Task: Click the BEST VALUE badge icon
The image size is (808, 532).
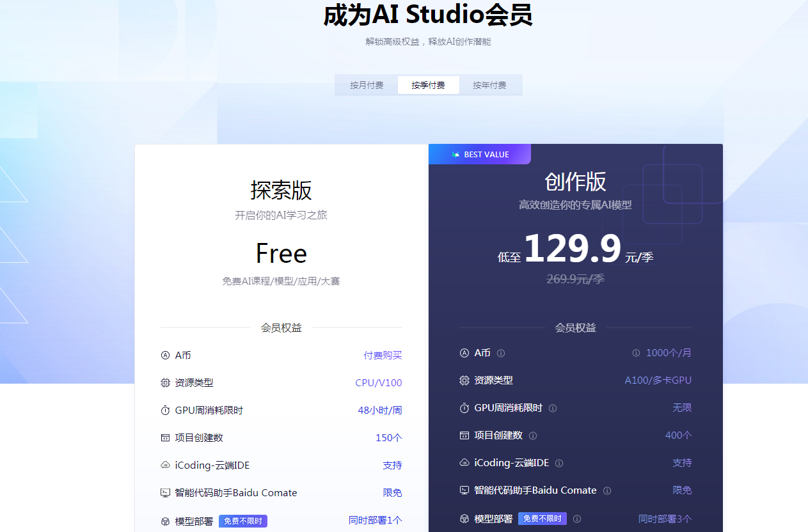Action: point(455,155)
